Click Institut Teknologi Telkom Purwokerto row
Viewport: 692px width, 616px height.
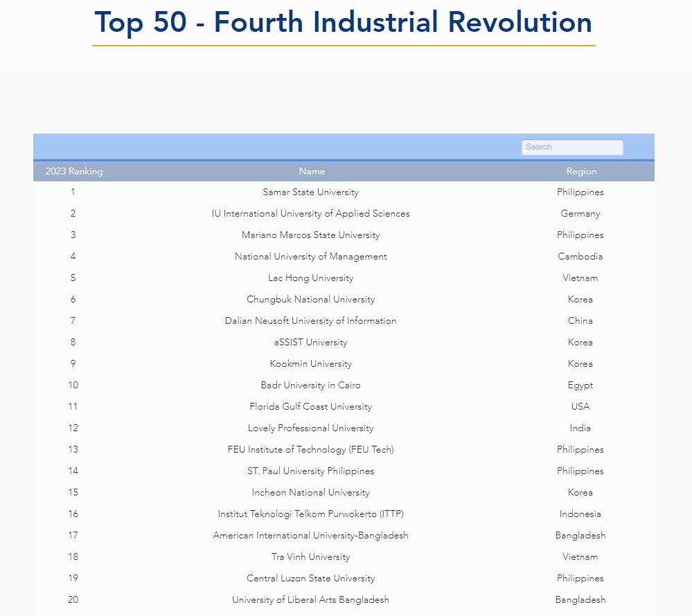pyautogui.click(x=310, y=514)
